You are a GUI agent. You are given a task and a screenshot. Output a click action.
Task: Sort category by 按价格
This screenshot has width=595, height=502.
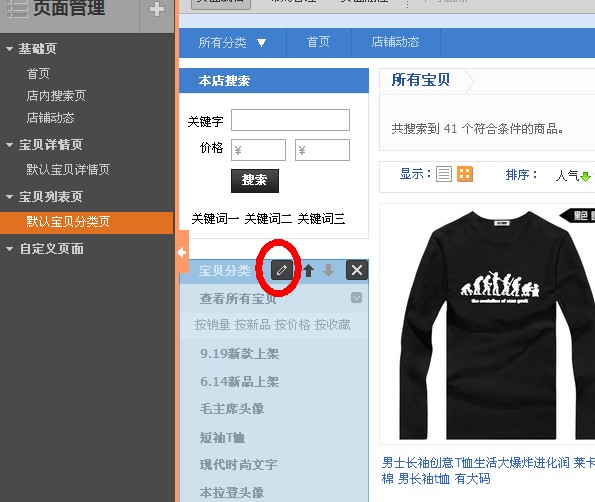click(292, 325)
